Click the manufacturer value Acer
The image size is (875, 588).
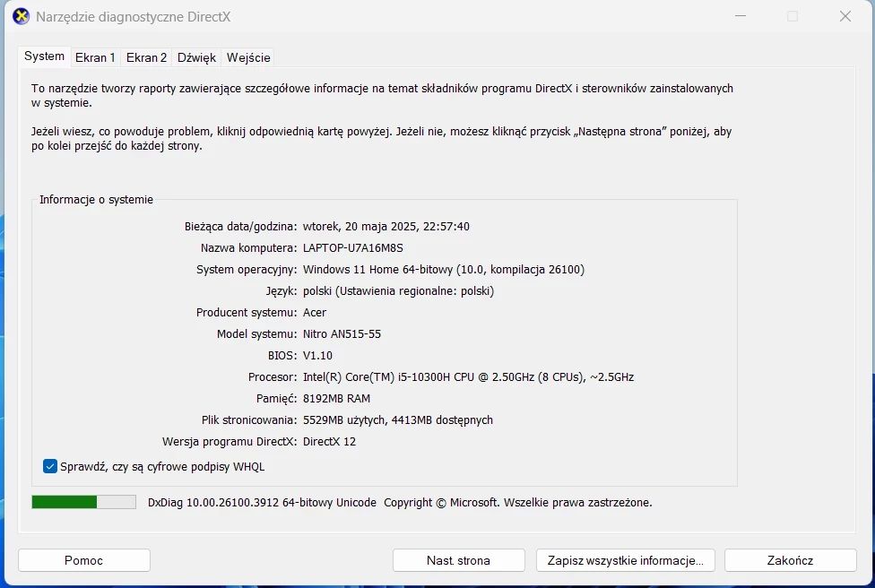coord(315,313)
